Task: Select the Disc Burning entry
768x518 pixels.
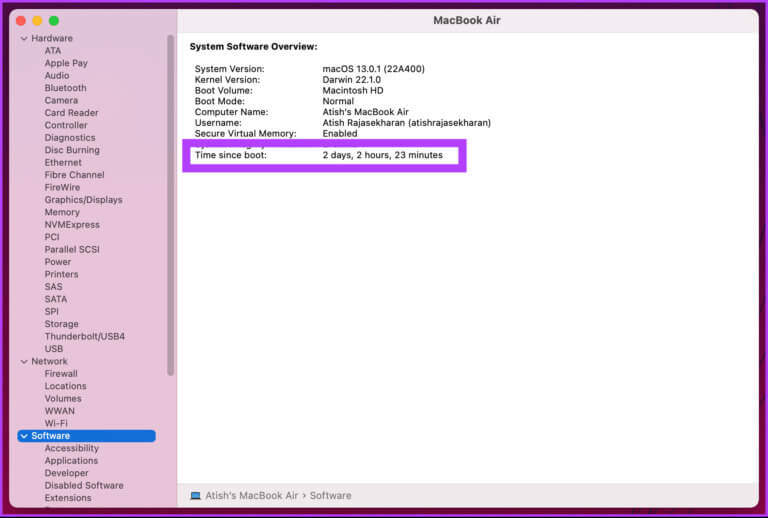Action: [72, 150]
